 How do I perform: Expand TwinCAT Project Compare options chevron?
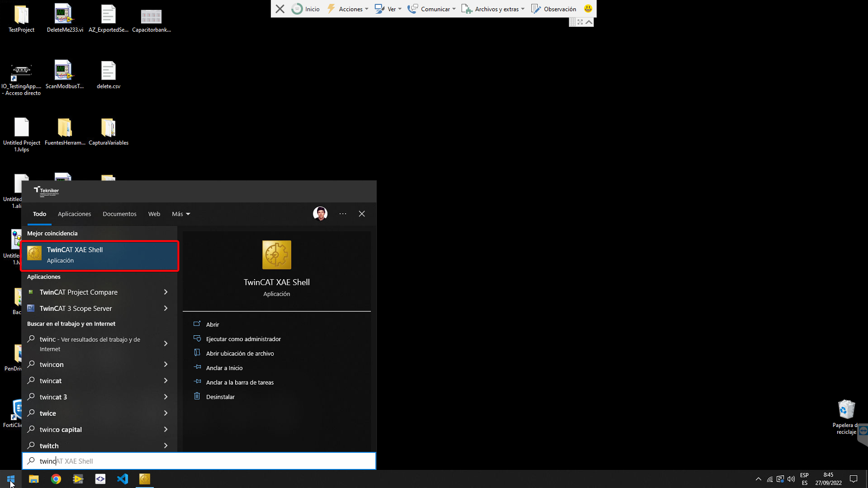tap(166, 292)
